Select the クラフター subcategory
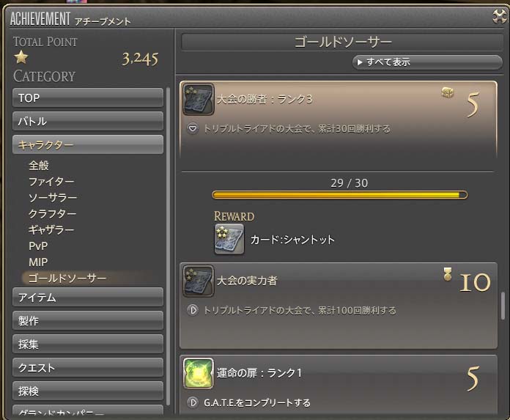510x420 pixels. click(x=52, y=213)
